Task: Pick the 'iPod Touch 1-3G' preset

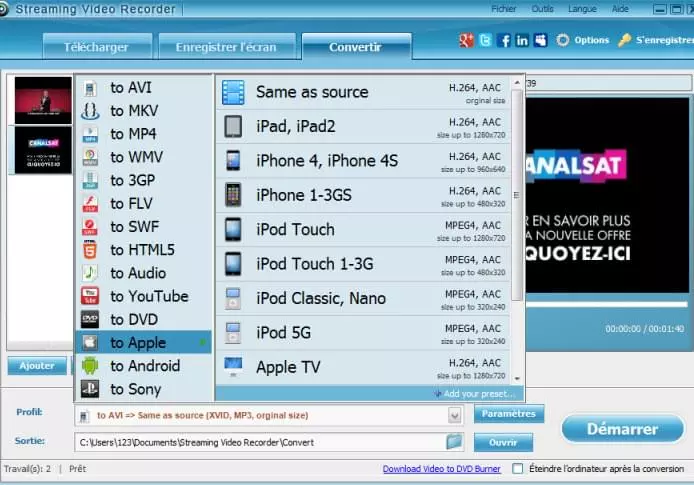Action: 363,264
